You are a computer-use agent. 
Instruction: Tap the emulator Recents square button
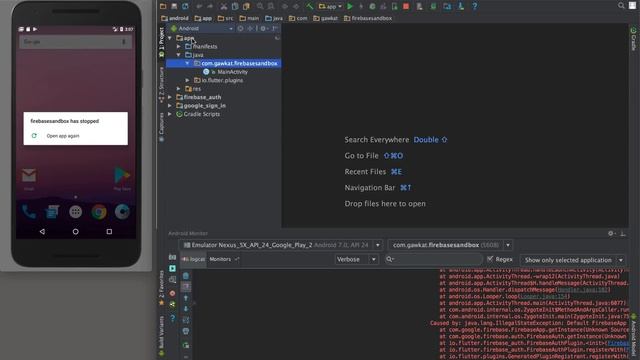[109, 231]
